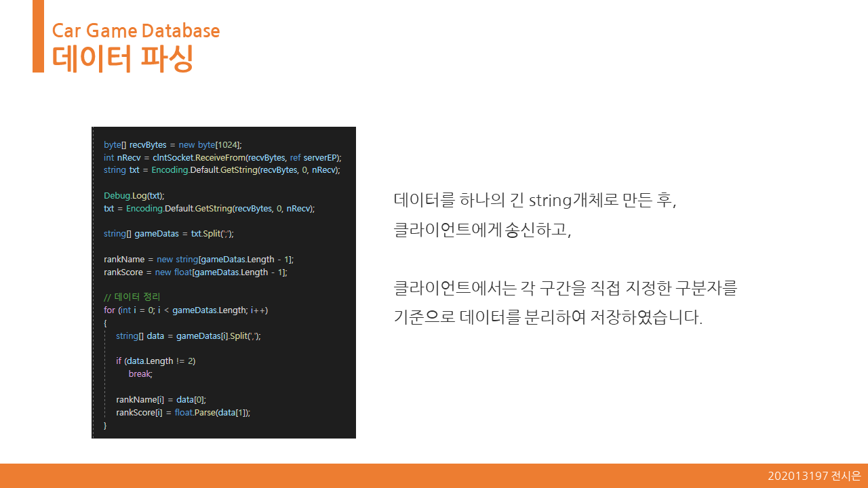Viewport: 868px width, 488px height.
Task: Click the 'if (data.Length != 2)' line
Action: point(156,361)
